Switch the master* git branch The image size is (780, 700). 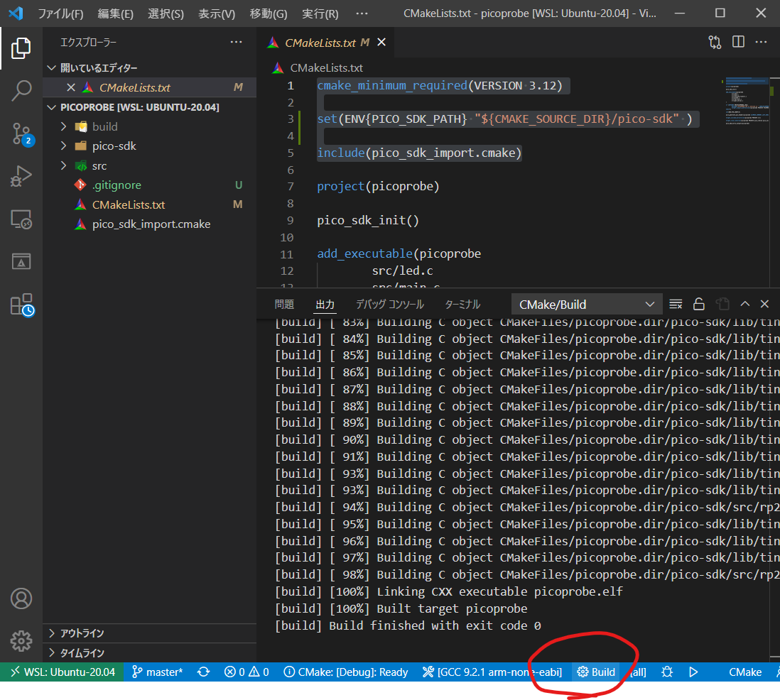click(157, 672)
